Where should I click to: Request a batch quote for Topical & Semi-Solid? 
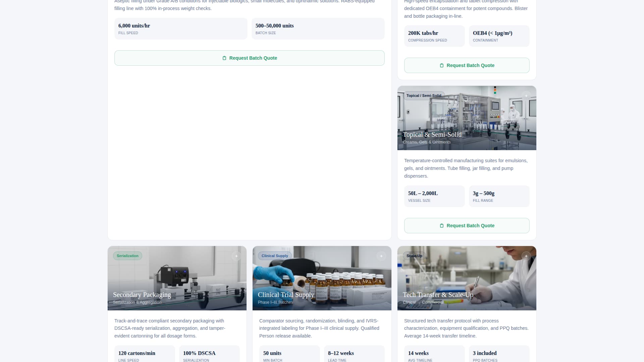(467, 225)
